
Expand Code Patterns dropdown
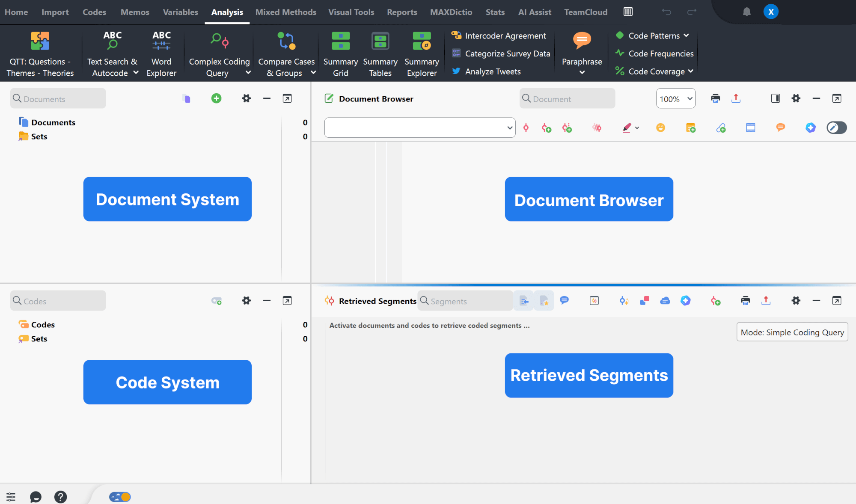click(686, 36)
